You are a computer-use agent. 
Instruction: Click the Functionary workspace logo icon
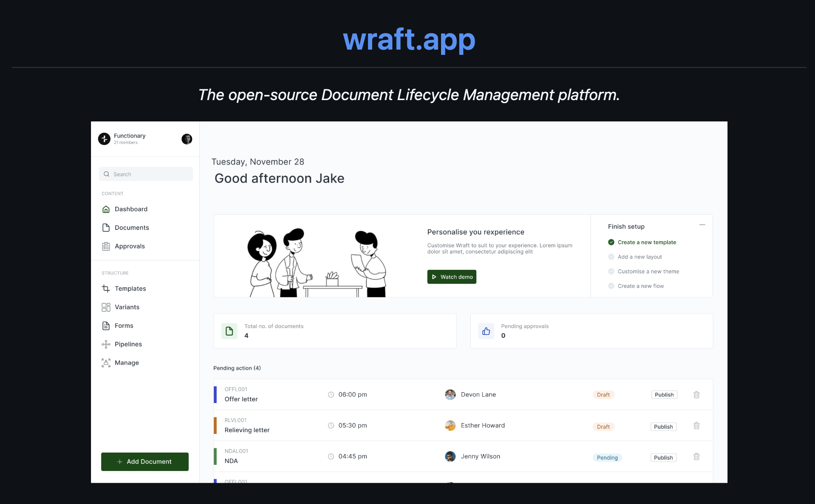[x=104, y=139]
